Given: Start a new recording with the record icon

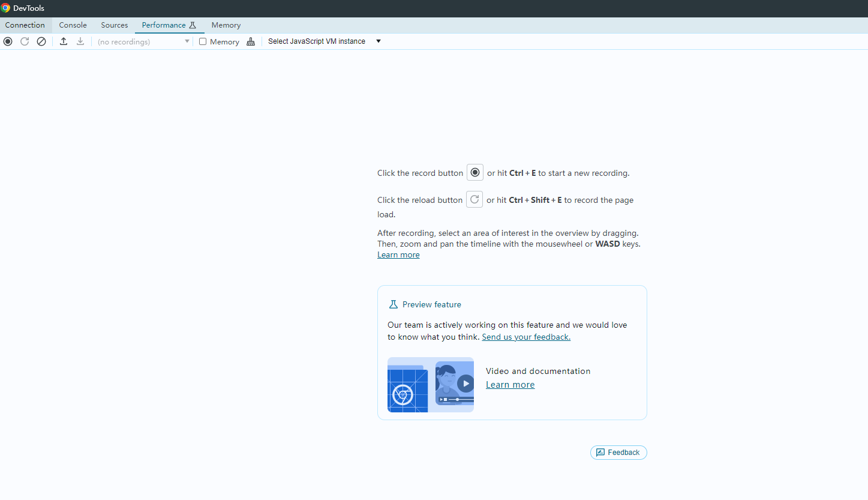Looking at the screenshot, I should pyautogui.click(x=7, y=41).
